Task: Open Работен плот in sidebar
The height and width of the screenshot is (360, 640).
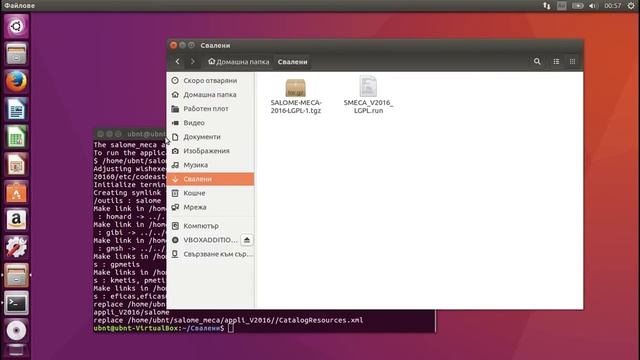Action: (210, 109)
